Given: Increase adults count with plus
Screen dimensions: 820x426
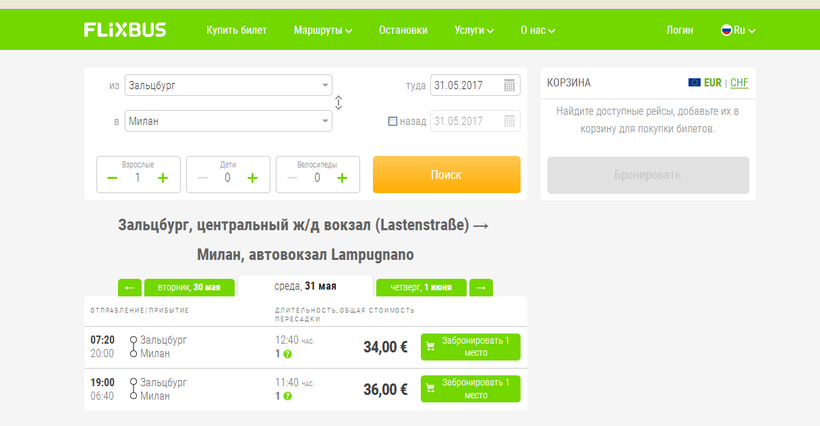Looking at the screenshot, I should point(163,178).
